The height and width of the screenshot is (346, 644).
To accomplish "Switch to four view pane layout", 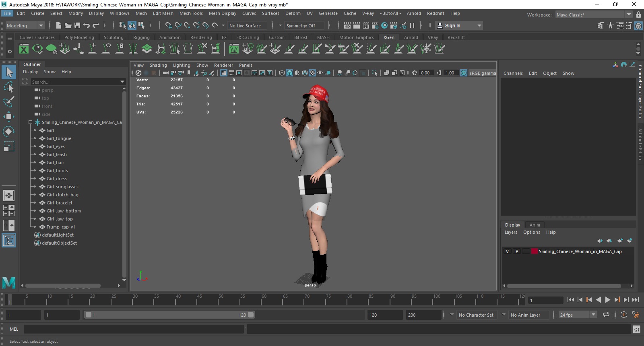I will pyautogui.click(x=9, y=210).
